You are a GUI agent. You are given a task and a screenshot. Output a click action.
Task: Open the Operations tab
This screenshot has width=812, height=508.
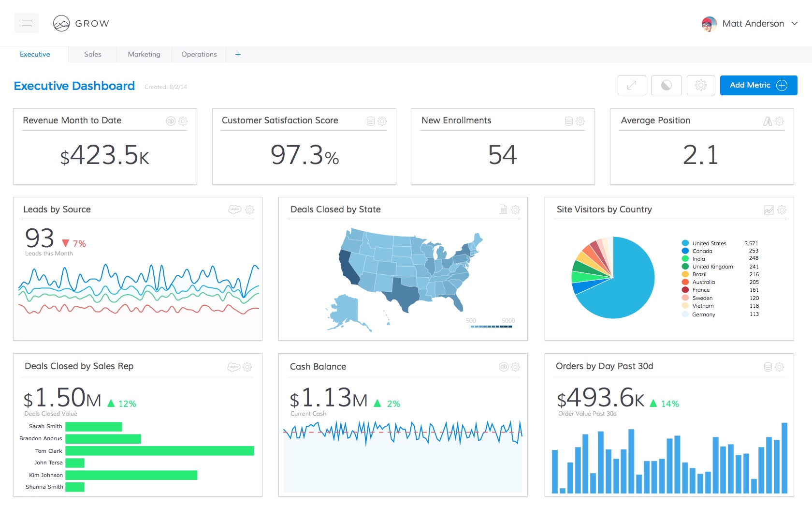point(199,55)
